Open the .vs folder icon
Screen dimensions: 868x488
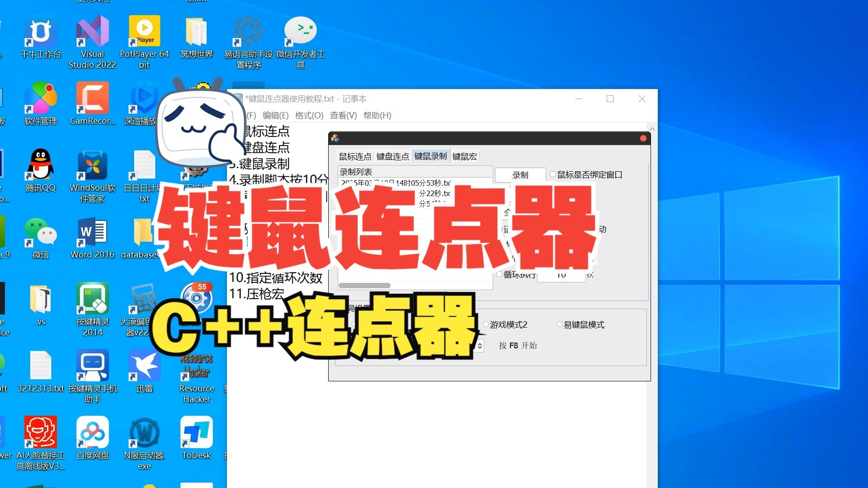(41, 305)
